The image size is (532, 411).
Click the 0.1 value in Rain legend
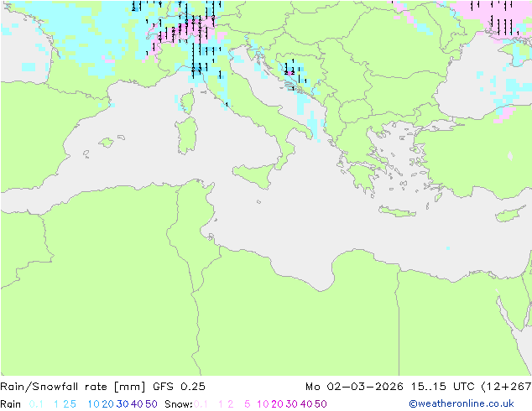click(x=36, y=404)
